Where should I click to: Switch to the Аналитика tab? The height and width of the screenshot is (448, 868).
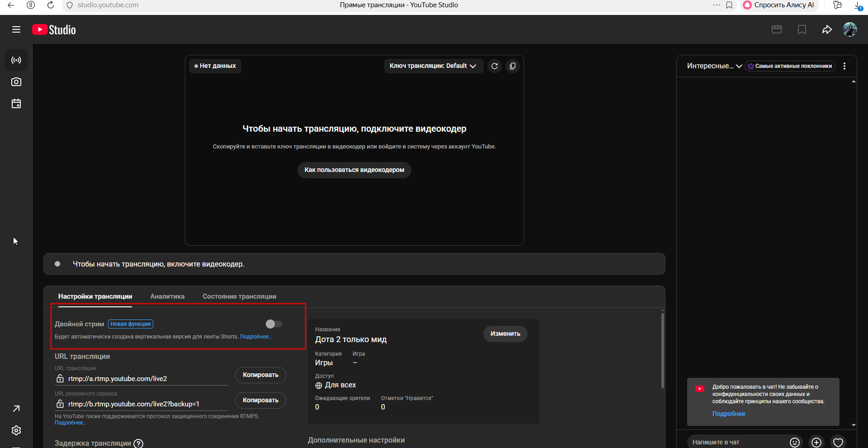point(167,296)
